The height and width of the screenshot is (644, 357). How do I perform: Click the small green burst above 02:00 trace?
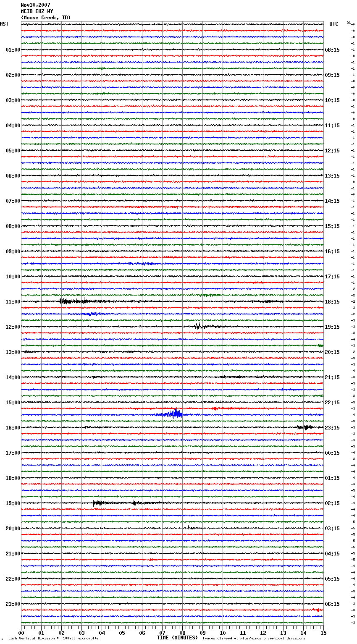101,68
